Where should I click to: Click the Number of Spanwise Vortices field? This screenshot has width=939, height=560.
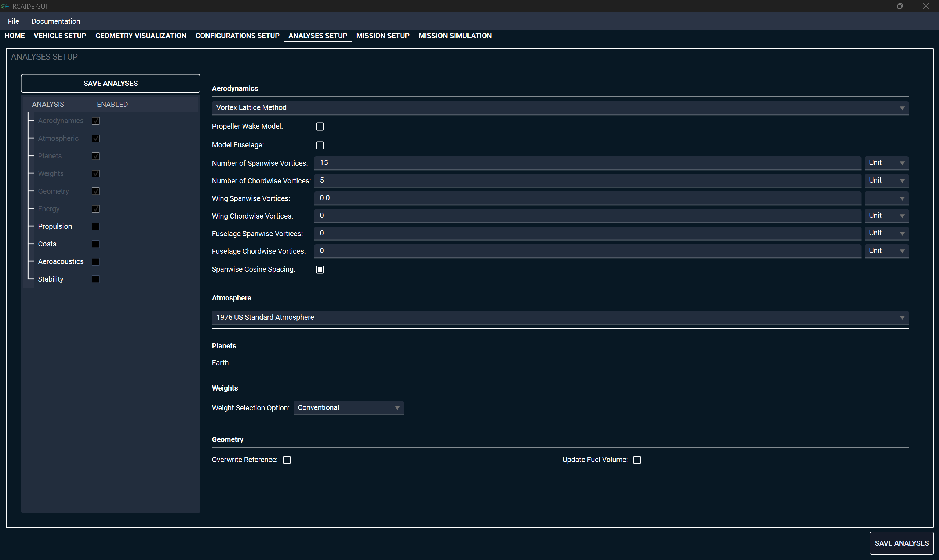[x=588, y=163]
